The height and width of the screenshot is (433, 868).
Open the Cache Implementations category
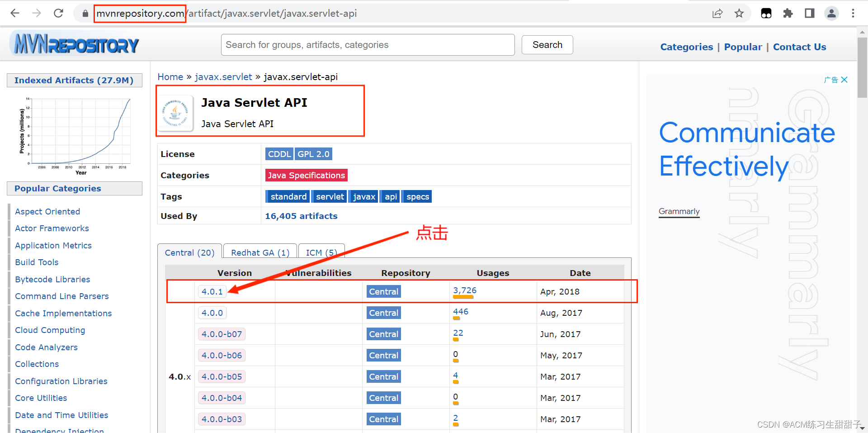point(63,313)
